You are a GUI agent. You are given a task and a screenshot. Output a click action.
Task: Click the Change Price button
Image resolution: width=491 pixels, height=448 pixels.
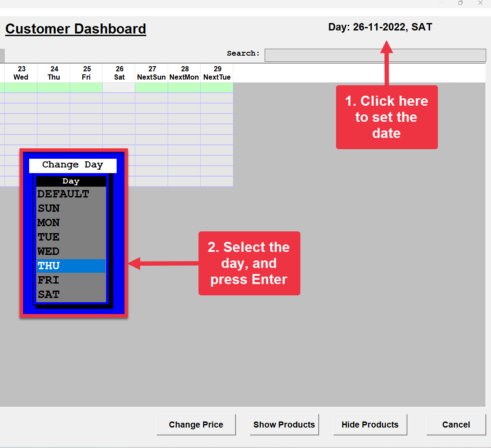196,425
